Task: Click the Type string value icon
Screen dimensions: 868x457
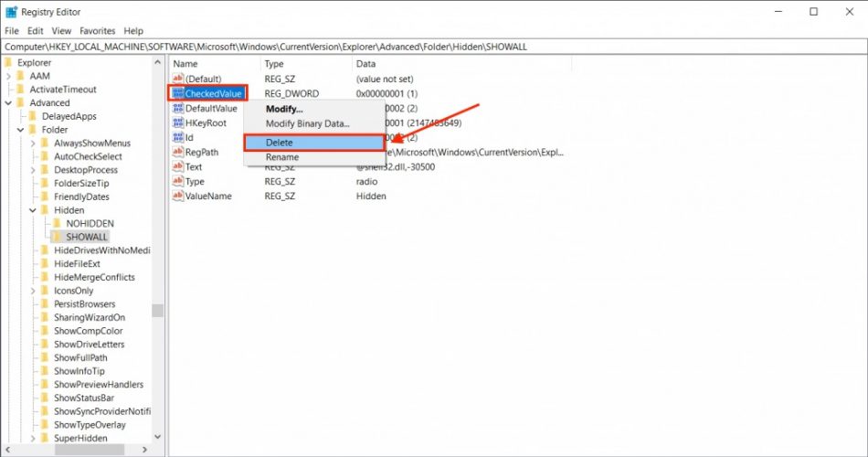Action: pos(177,181)
